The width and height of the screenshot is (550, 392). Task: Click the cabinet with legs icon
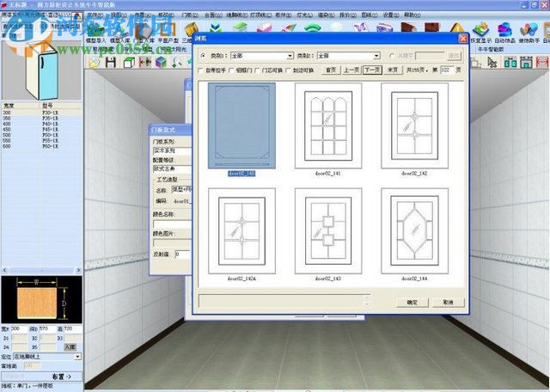[x=526, y=63]
